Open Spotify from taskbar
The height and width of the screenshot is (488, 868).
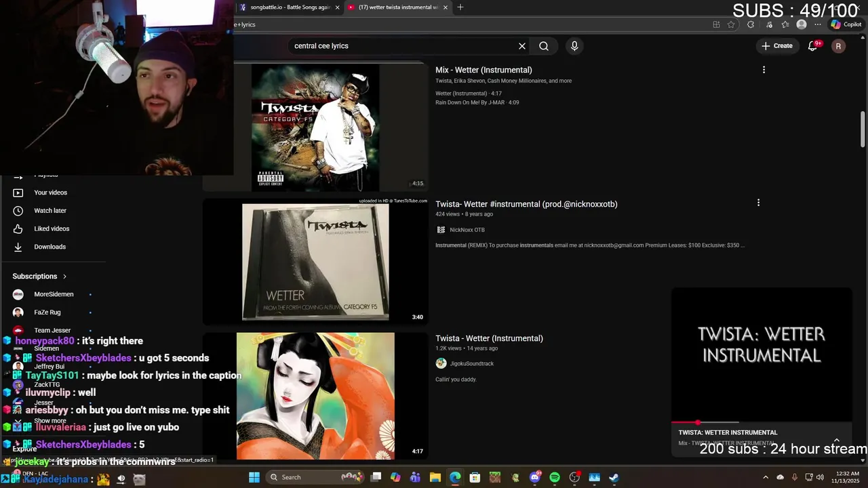555,477
